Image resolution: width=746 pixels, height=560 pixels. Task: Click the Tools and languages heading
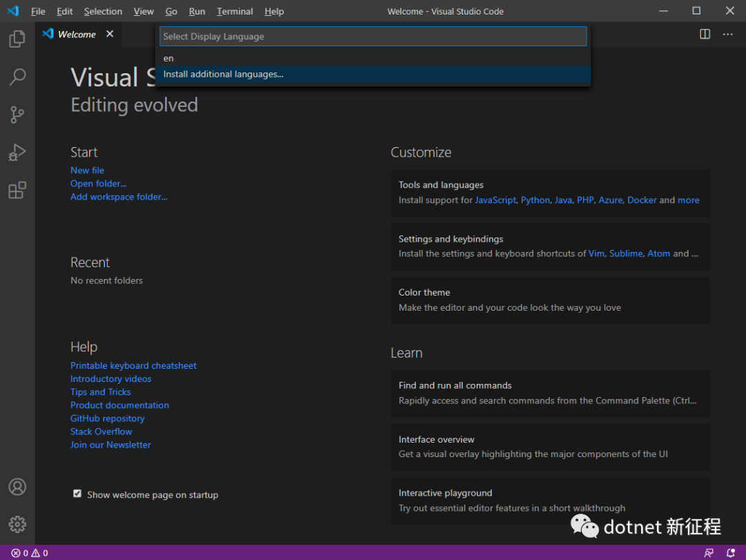point(441,185)
